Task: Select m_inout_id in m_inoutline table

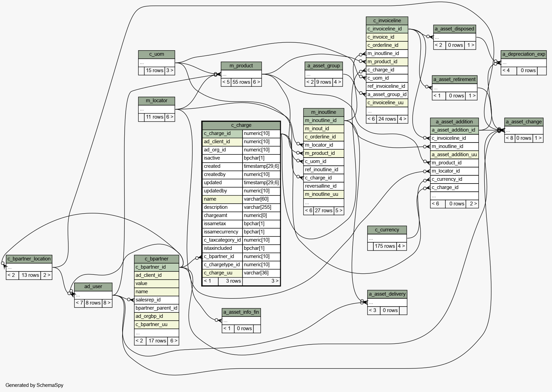Action: (x=323, y=129)
